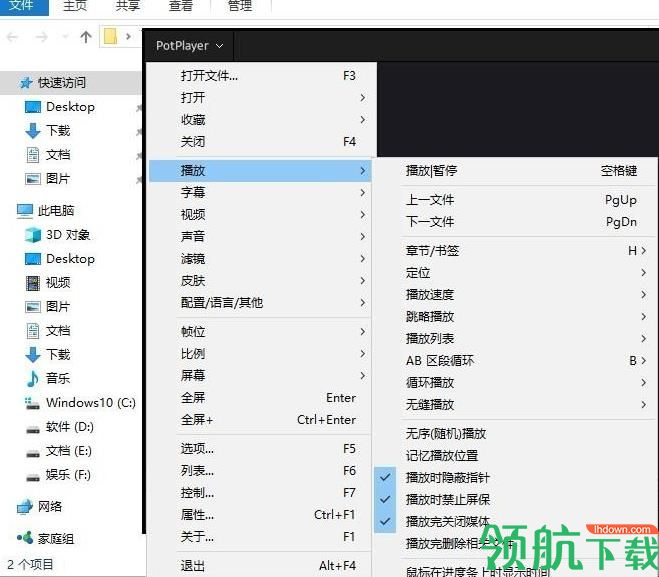
Task: Expand the 打开 submenu
Action: (260, 97)
